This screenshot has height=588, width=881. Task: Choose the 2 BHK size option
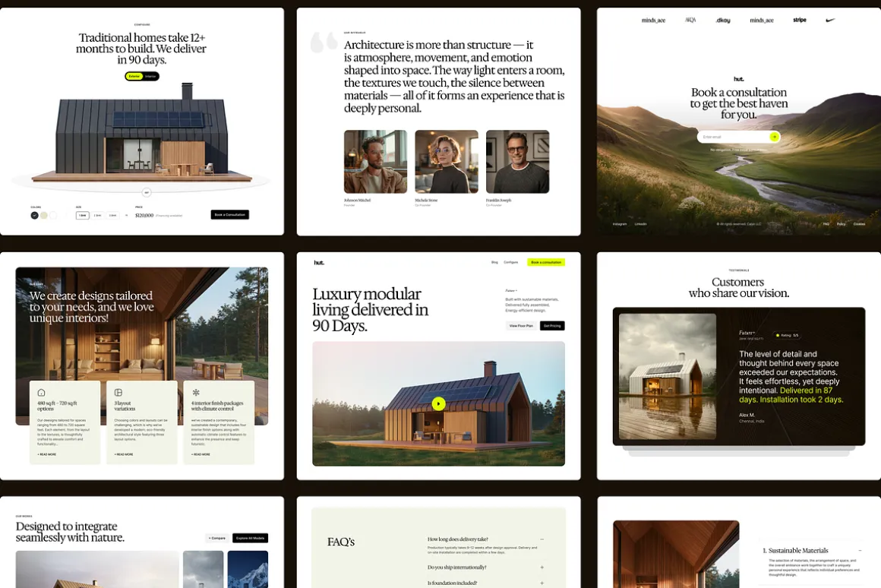[x=98, y=215]
